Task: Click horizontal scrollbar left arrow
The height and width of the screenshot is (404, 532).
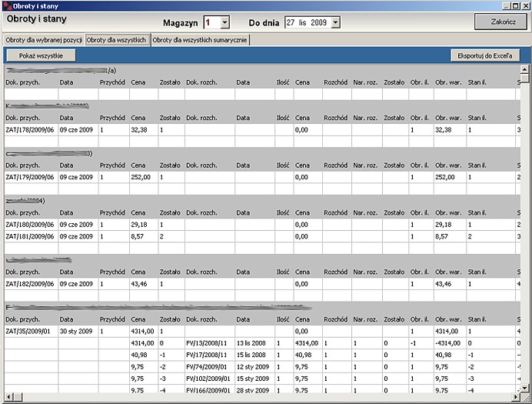Action: 9,396
